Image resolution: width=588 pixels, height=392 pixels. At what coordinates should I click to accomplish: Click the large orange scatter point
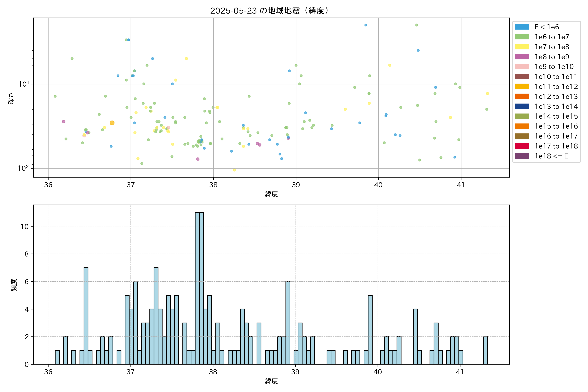click(112, 123)
